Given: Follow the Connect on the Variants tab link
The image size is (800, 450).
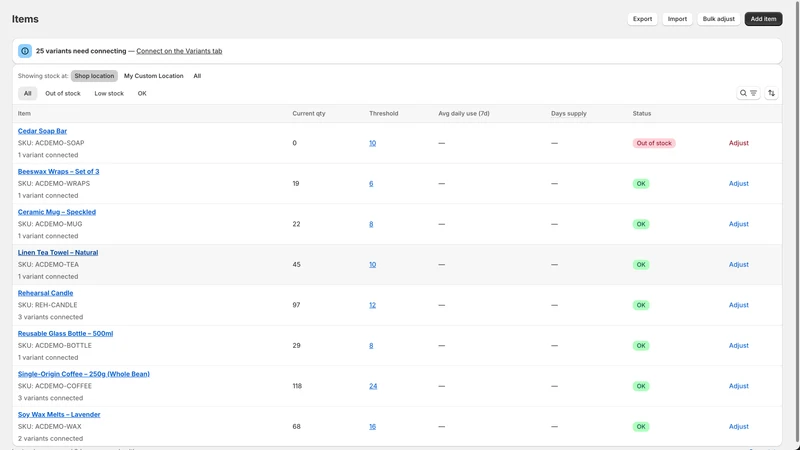Looking at the screenshot, I should click(x=179, y=51).
